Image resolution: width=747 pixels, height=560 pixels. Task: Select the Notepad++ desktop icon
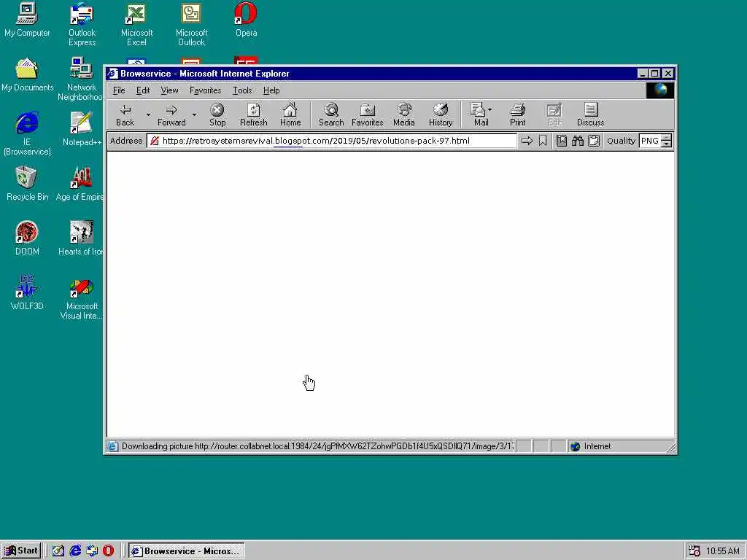pyautogui.click(x=82, y=128)
